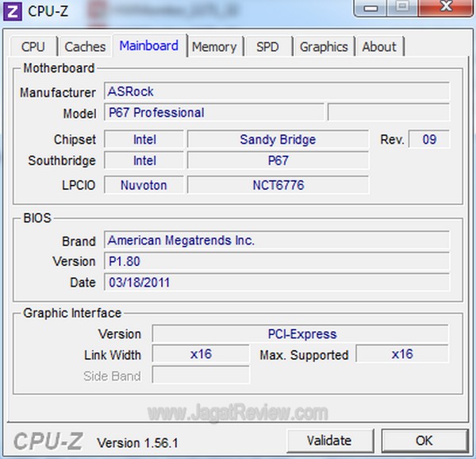Click the Link Width x16 value
This screenshot has height=459, width=476.
point(201,354)
